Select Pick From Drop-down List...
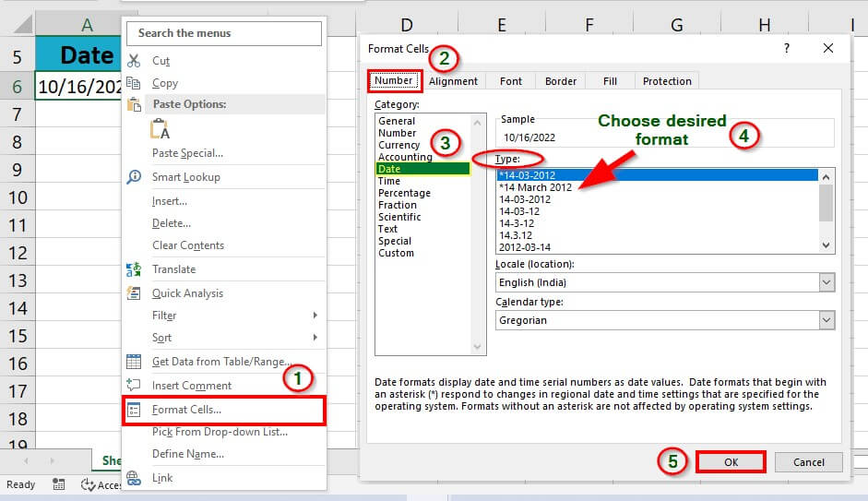 coord(220,432)
